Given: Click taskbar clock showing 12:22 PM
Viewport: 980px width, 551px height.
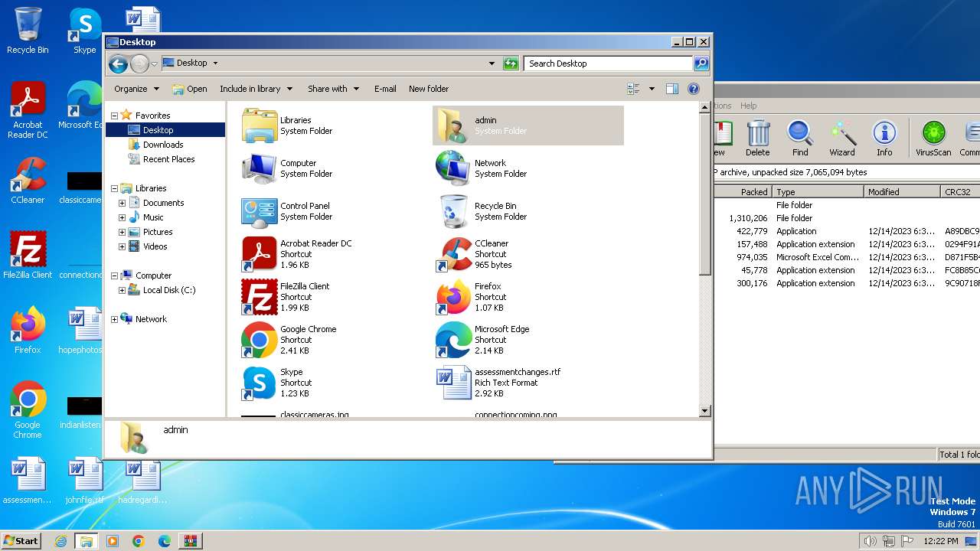Looking at the screenshot, I should tap(941, 541).
